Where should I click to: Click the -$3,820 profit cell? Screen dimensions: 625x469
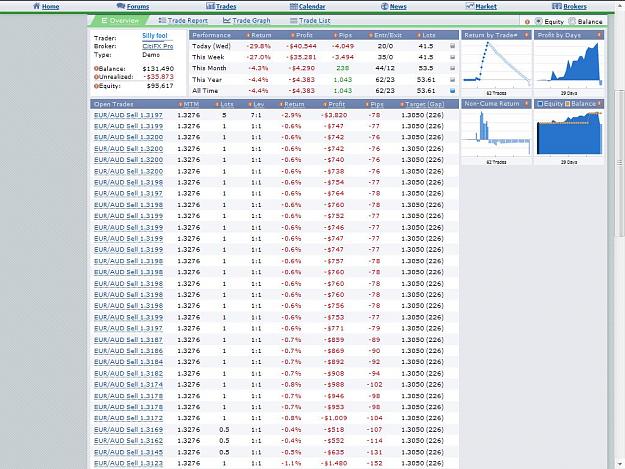[334, 115]
